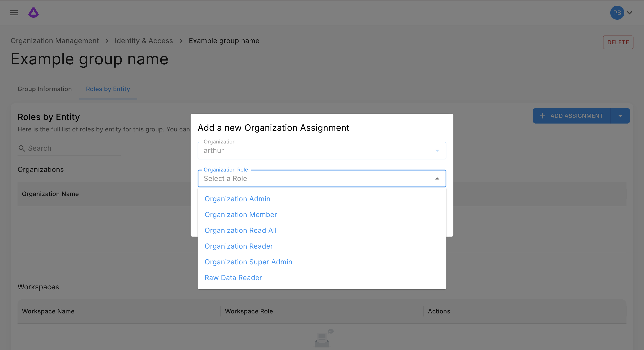The height and width of the screenshot is (350, 644).
Task: Switch to Roles by Entity tab
Action: coord(108,89)
